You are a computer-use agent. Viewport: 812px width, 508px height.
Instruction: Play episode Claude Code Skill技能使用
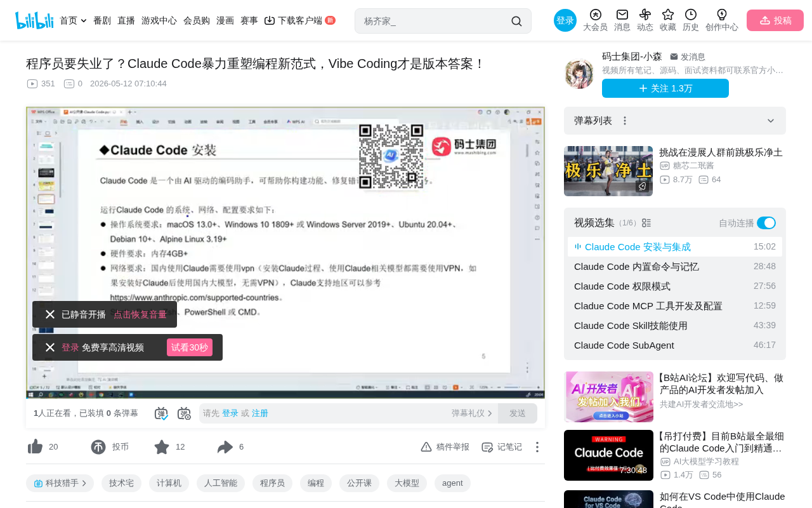(675, 326)
